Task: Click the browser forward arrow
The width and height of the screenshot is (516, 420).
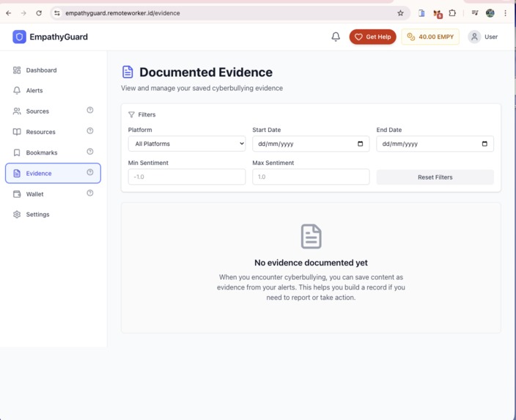Action: click(23, 13)
